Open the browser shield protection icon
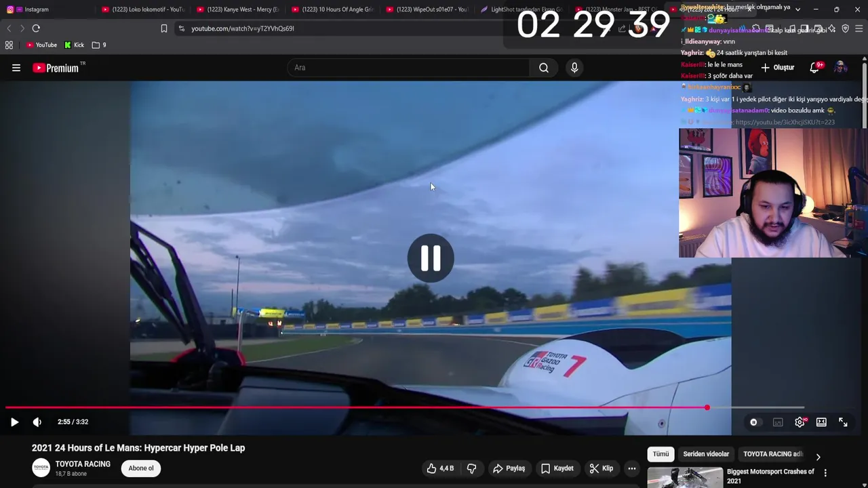Screen dimensions: 868x488 point(845,28)
